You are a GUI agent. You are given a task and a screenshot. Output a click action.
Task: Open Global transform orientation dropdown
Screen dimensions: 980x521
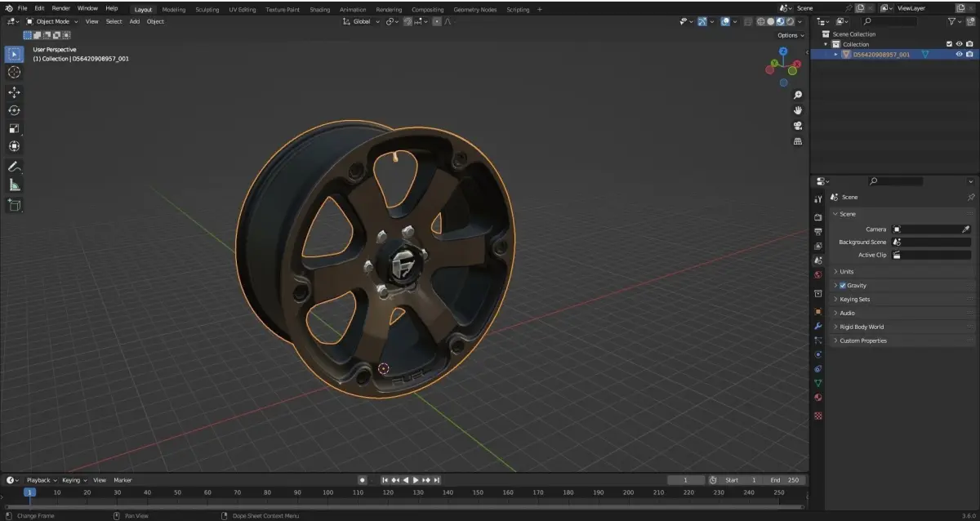coord(360,22)
